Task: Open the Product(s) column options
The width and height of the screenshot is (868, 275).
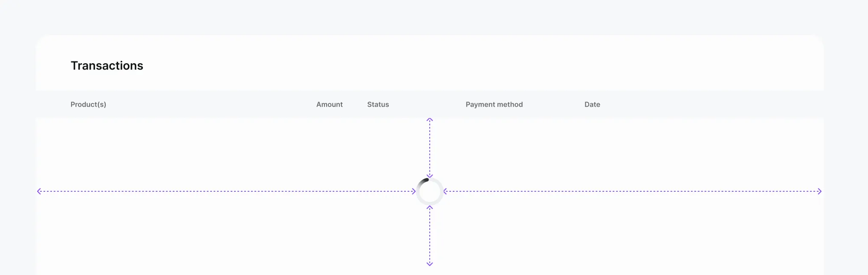Action: [x=88, y=104]
